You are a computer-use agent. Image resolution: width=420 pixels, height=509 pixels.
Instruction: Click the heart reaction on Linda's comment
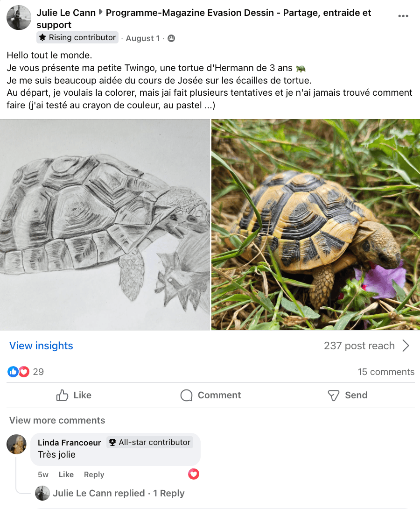point(194,474)
